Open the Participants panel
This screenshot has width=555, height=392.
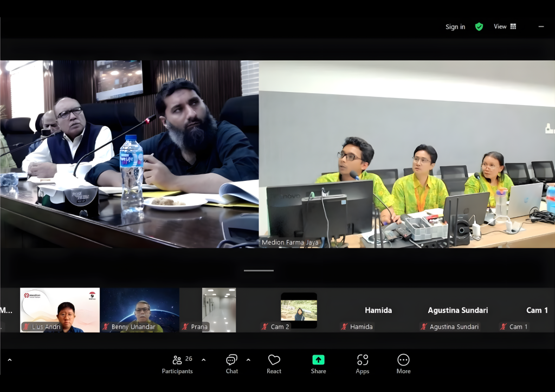pos(177,364)
